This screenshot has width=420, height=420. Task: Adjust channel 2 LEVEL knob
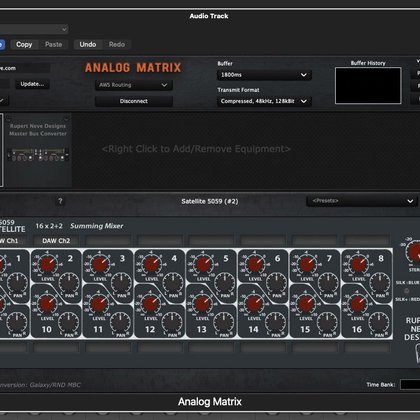point(48,264)
